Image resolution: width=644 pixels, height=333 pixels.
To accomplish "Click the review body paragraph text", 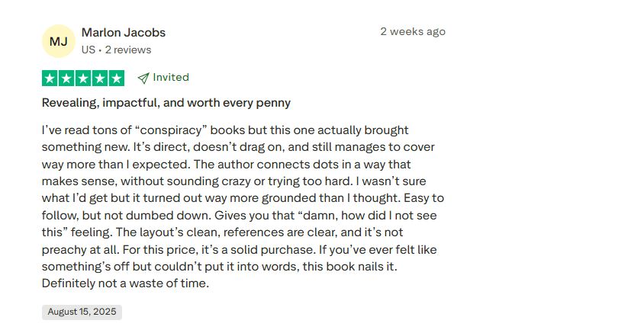I will (243, 207).
